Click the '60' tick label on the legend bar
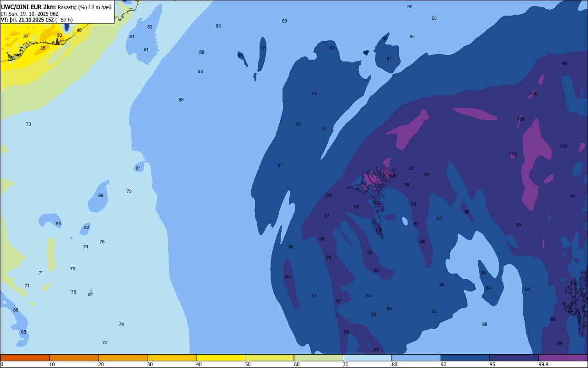 point(297,364)
